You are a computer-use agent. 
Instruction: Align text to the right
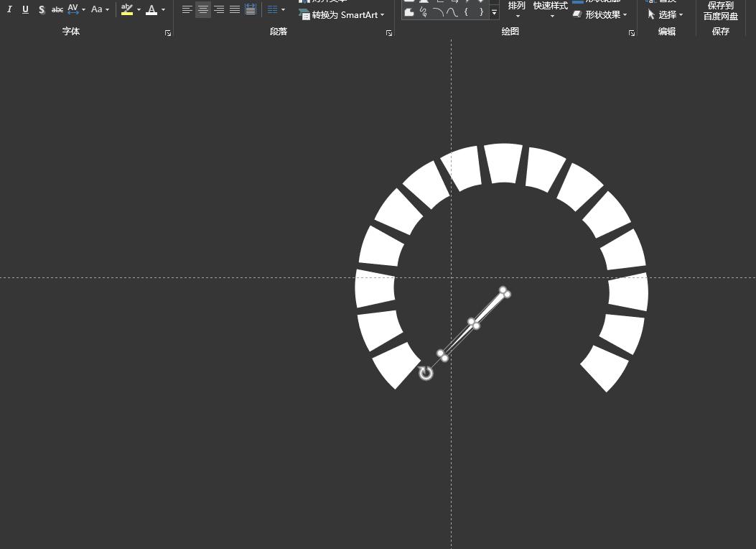tap(219, 9)
